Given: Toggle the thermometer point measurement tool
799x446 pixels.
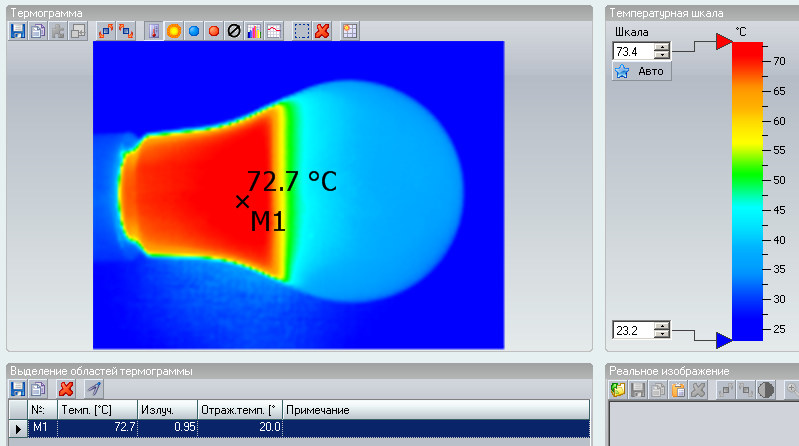Looking at the screenshot, I should tap(154, 31).
